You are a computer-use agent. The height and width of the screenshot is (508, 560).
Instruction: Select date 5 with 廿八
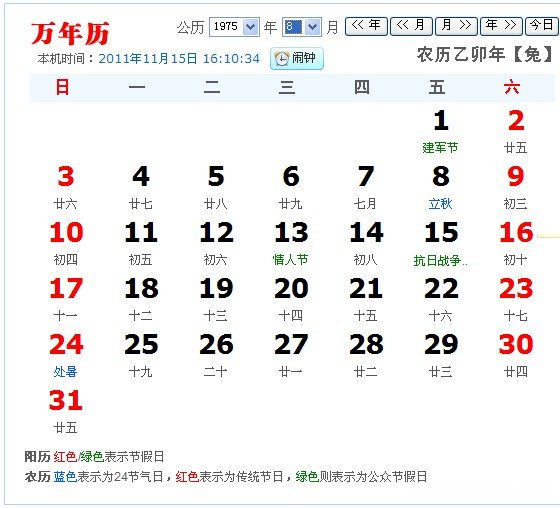[x=216, y=188]
